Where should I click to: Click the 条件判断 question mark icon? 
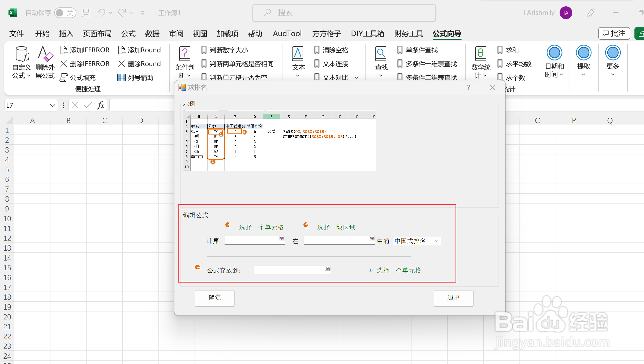pyautogui.click(x=185, y=54)
